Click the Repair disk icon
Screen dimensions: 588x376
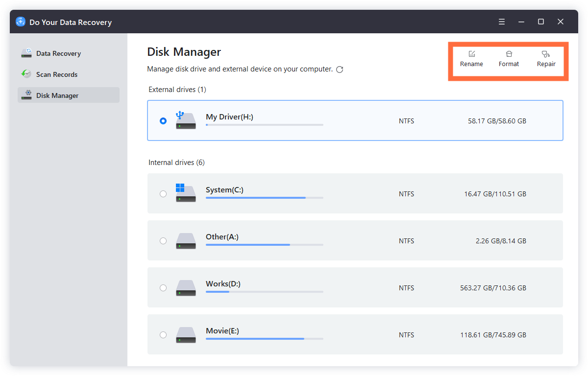click(545, 54)
